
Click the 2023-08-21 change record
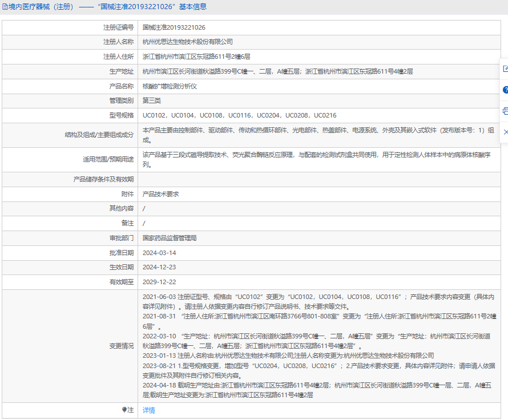319,370
